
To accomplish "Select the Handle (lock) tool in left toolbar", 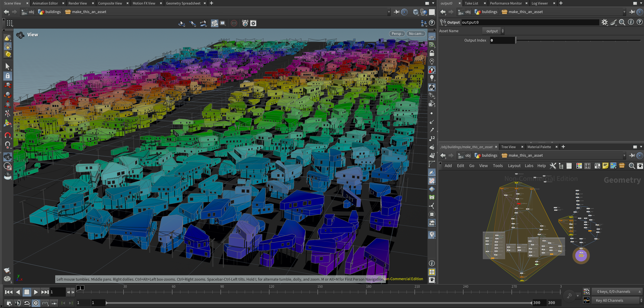I will (8, 76).
